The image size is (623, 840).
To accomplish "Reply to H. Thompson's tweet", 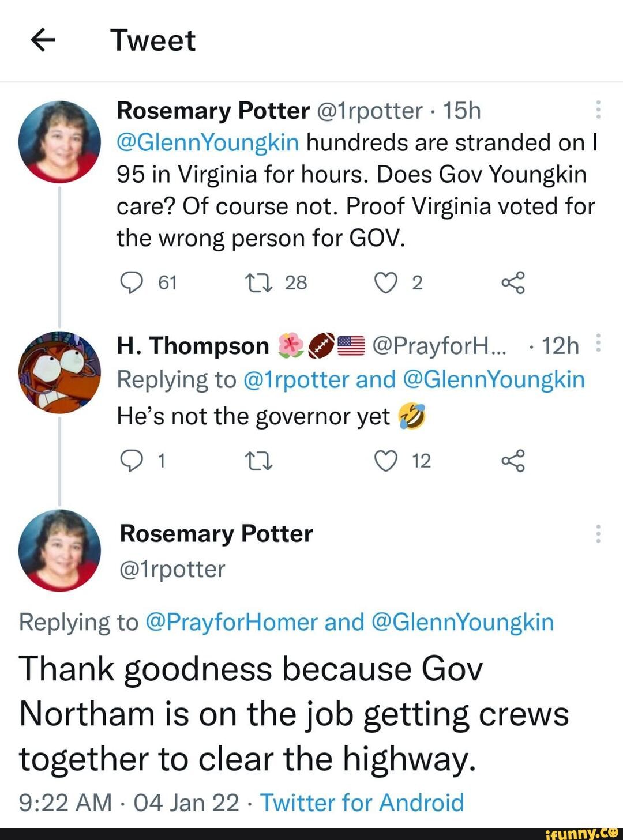I will click(x=132, y=461).
